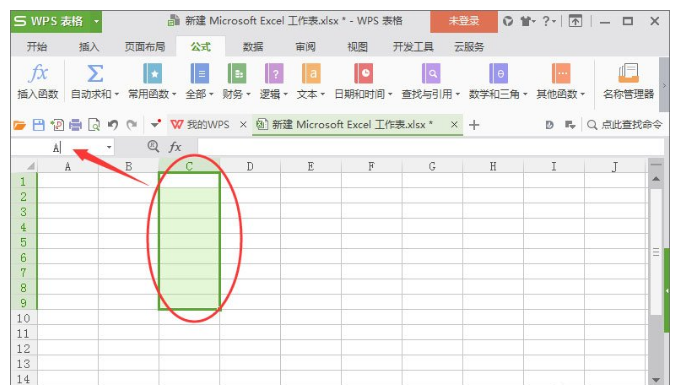Add a new document tab with plus

tap(474, 125)
